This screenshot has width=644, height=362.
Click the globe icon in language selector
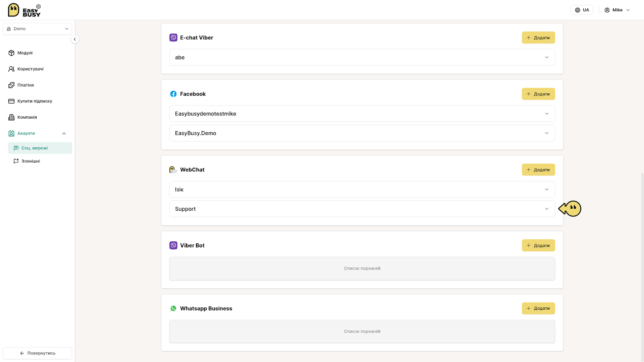point(577,10)
